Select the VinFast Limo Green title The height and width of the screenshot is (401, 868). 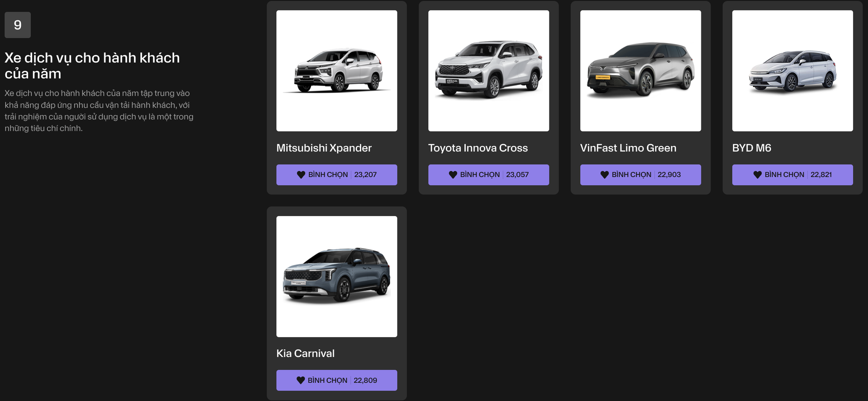[628, 148]
